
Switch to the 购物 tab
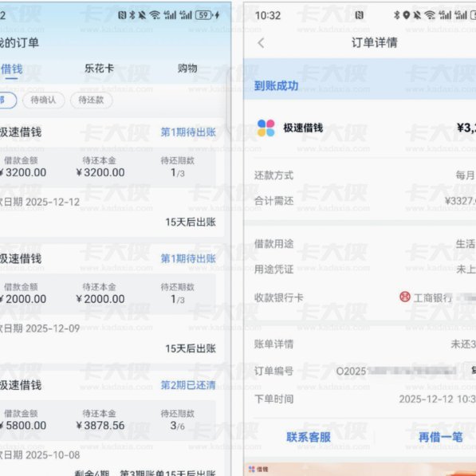(x=187, y=69)
